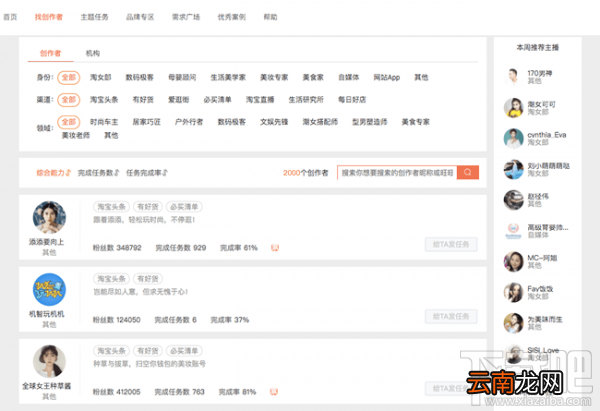This screenshot has height=411, width=600.
Task: Open SISI_Love name in recommended anchors
Action: (543, 350)
